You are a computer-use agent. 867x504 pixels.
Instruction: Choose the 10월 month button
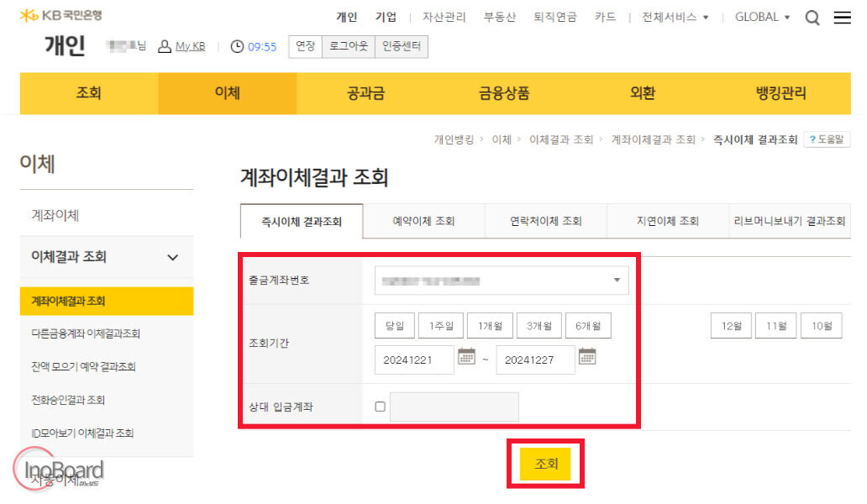pos(822,326)
